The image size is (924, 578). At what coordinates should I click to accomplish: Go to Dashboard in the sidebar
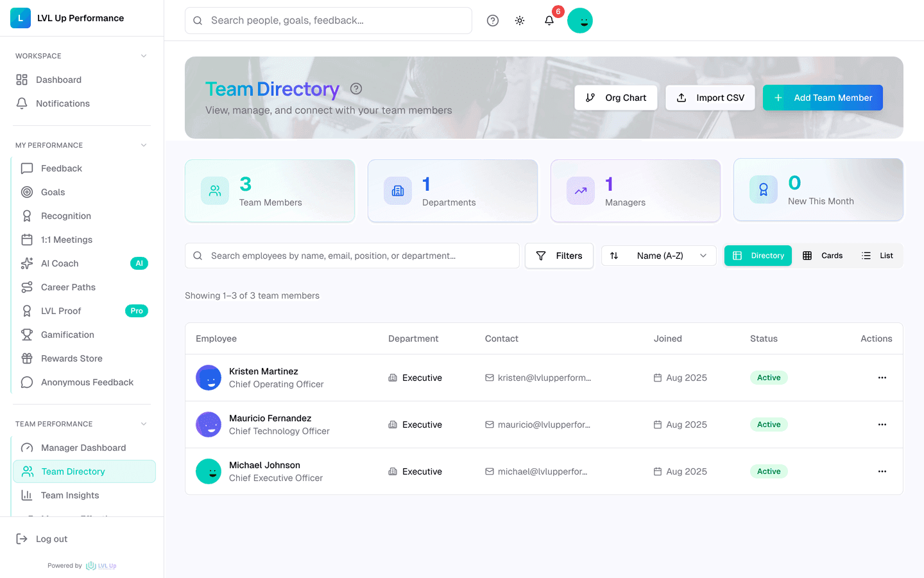click(82, 80)
